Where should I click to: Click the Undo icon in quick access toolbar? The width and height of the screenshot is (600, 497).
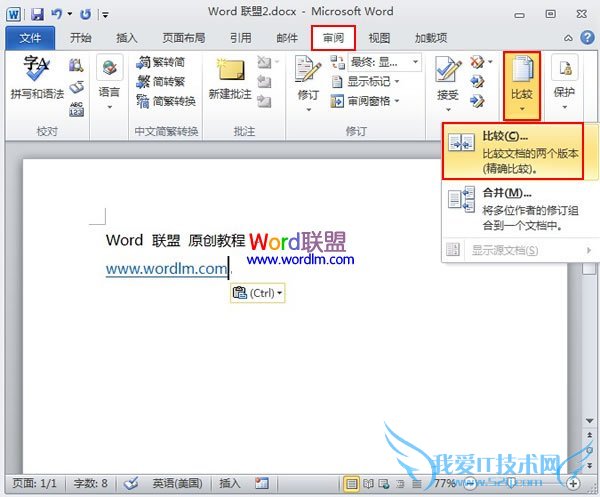pos(57,15)
